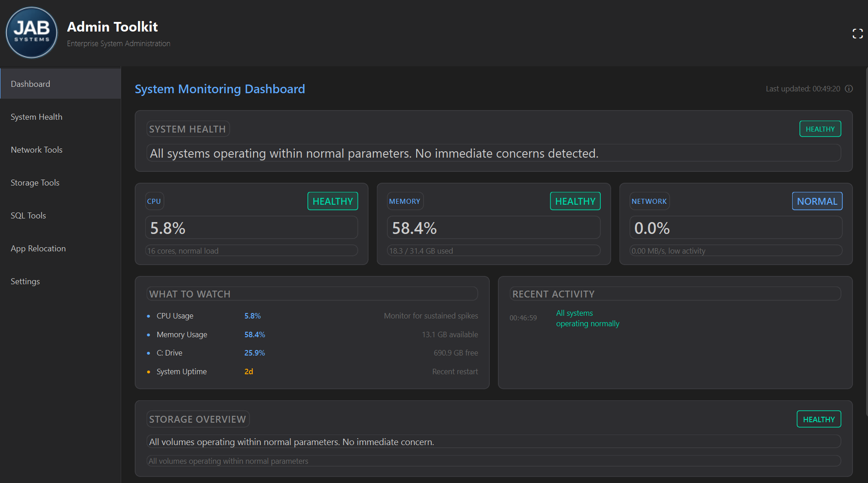The image size is (868, 483).
Task: Open Storage Tools from the sidebar
Action: point(35,182)
